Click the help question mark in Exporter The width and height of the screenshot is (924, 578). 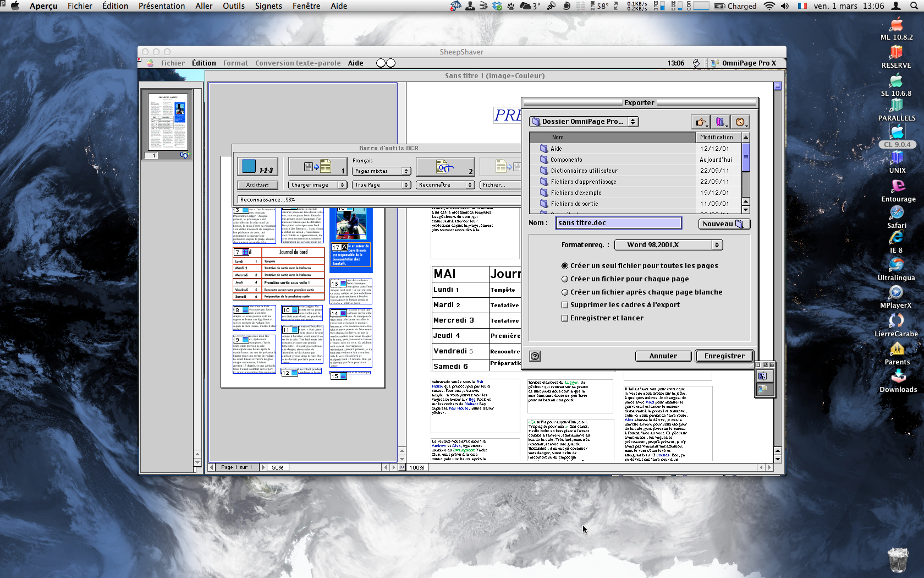click(x=535, y=356)
